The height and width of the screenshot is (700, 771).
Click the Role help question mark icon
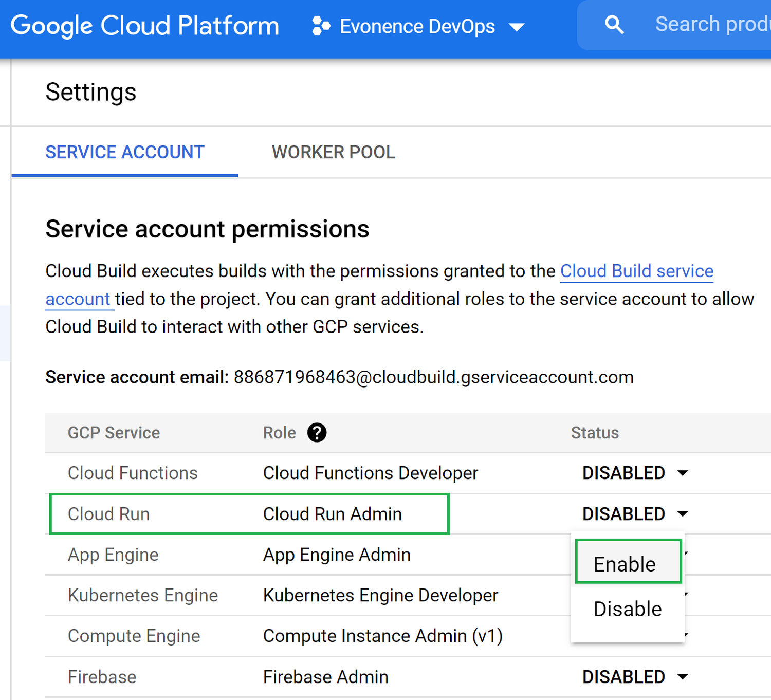point(317,433)
